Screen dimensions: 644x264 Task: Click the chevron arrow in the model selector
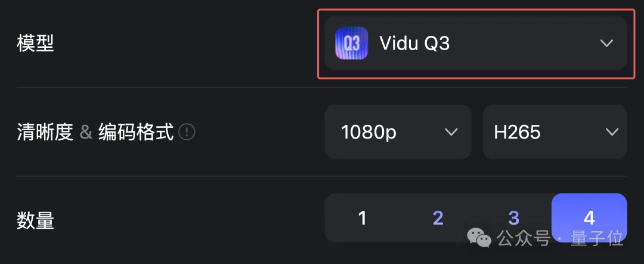pos(606,43)
